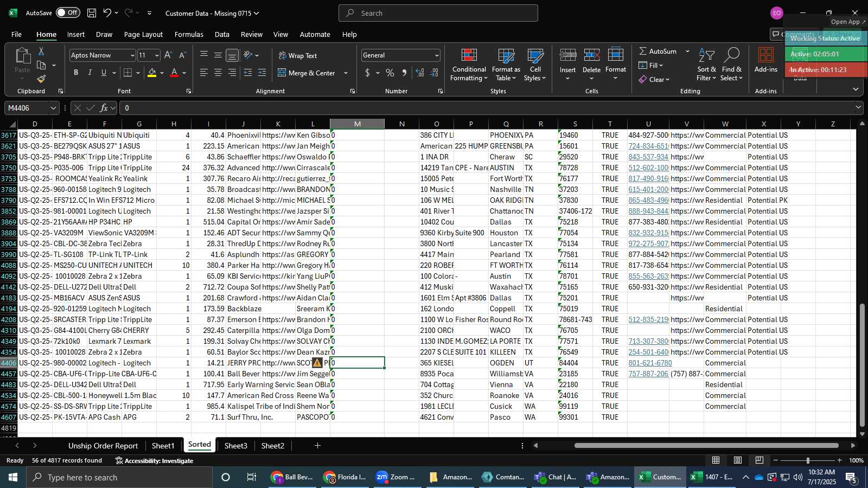Click the Windows search box on taskbar
The height and width of the screenshot is (488, 868).
[118, 477]
